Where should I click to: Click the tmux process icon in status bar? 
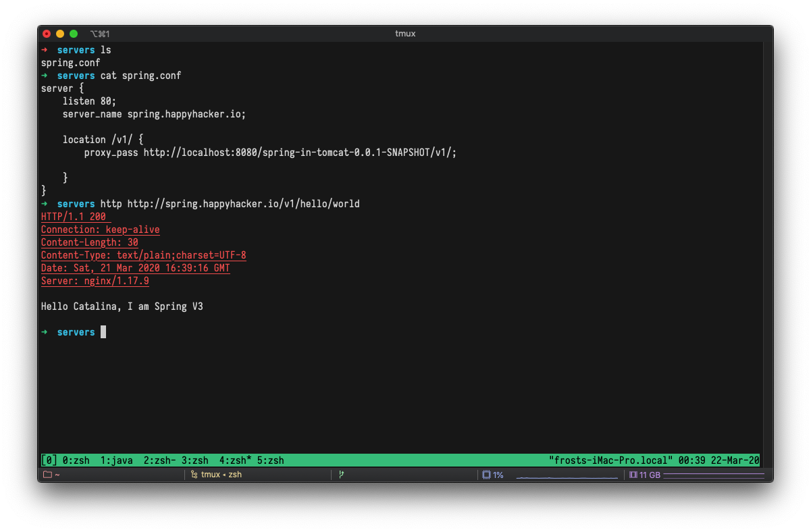(x=194, y=475)
